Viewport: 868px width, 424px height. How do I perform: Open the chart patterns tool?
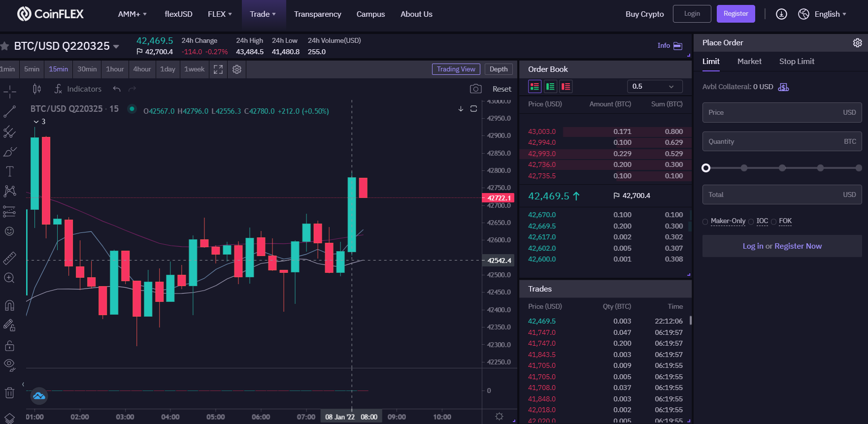pyautogui.click(x=9, y=191)
